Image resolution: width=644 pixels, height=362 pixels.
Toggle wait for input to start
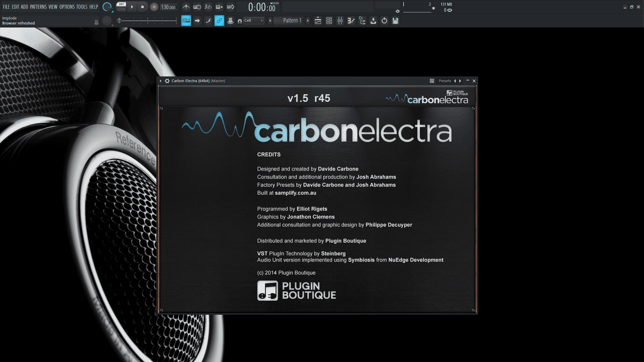(197, 7)
